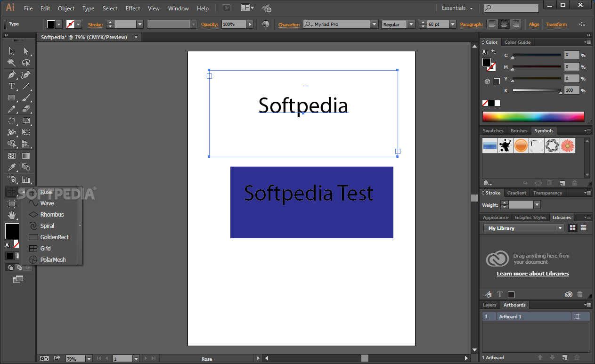
Task: Select the Magic Wand tool
Action: [x=12, y=63]
